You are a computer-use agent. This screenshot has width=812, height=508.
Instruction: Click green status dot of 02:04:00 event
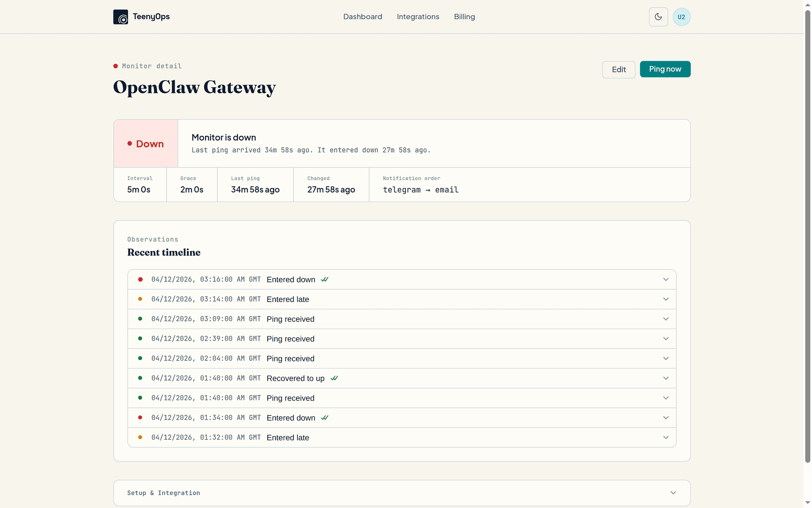click(140, 358)
